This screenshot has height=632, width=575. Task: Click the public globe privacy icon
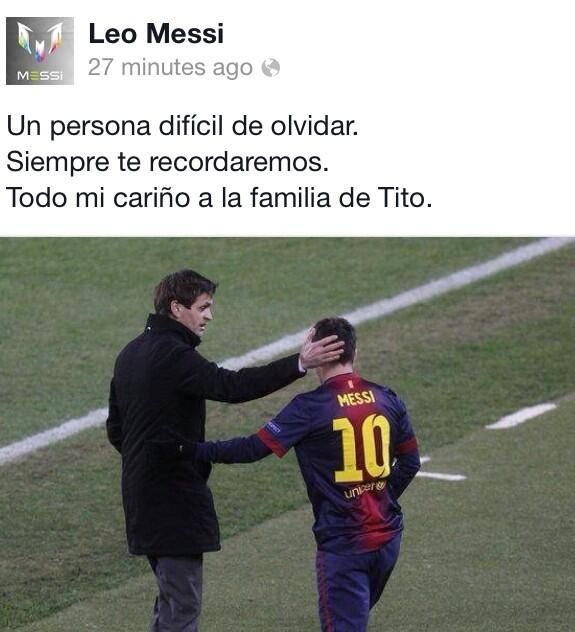(x=270, y=68)
